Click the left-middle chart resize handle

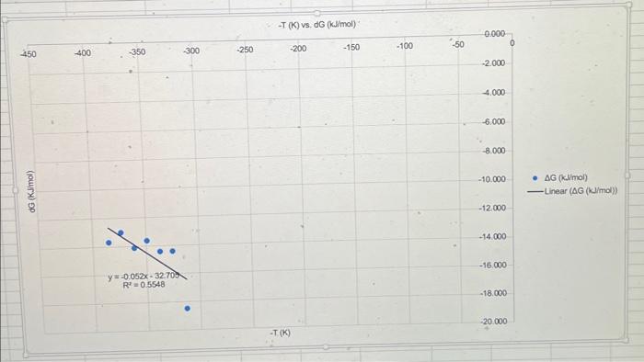tap(16, 190)
